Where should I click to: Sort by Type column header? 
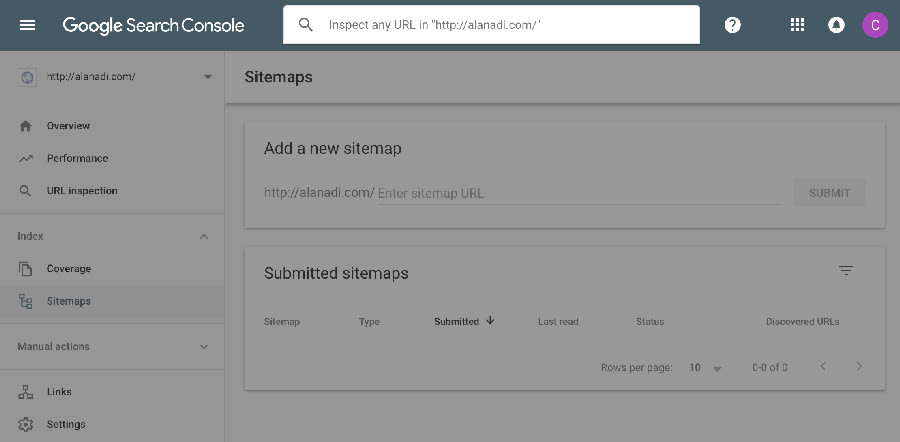coord(369,322)
